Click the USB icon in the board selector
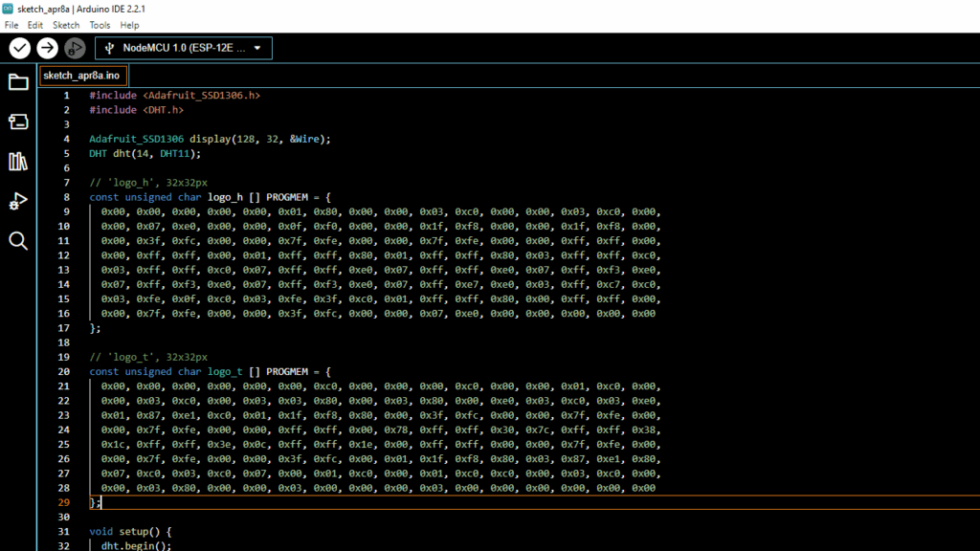 pos(109,48)
